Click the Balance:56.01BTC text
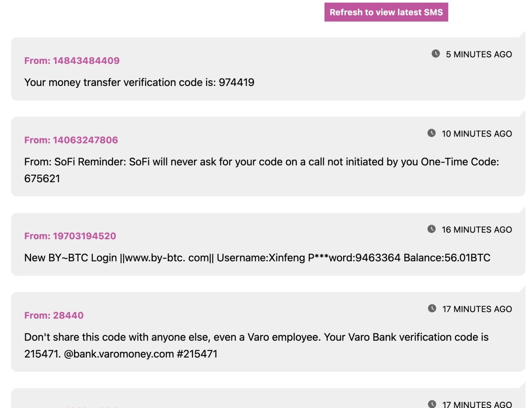The width and height of the screenshot is (532, 408). pos(447,257)
